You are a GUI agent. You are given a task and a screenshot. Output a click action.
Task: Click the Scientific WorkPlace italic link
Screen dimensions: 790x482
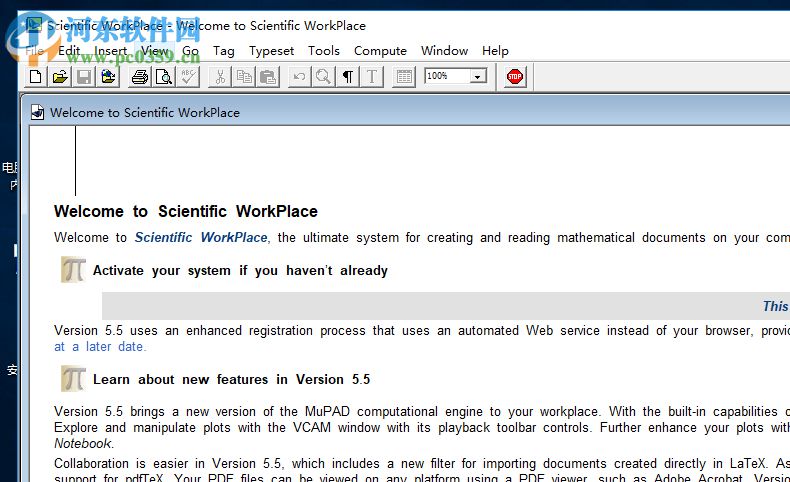pos(201,237)
